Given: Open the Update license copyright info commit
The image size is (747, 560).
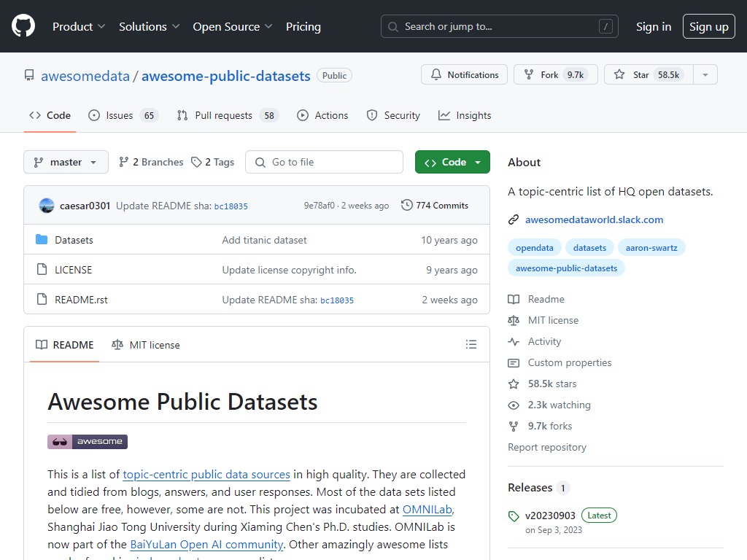Looking at the screenshot, I should coord(289,270).
